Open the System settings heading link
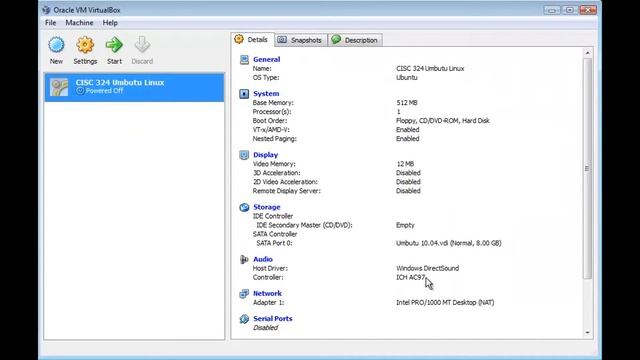This screenshot has height=360, width=640. (x=266, y=94)
